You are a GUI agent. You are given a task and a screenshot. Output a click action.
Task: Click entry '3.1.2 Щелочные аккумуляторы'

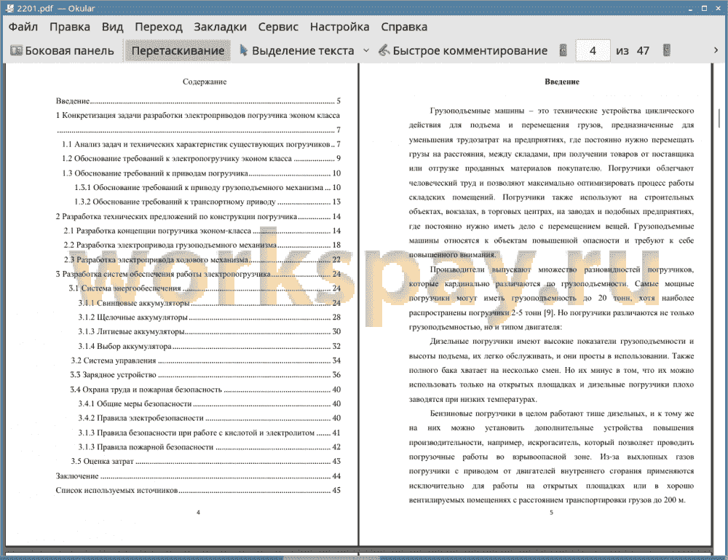210,318
